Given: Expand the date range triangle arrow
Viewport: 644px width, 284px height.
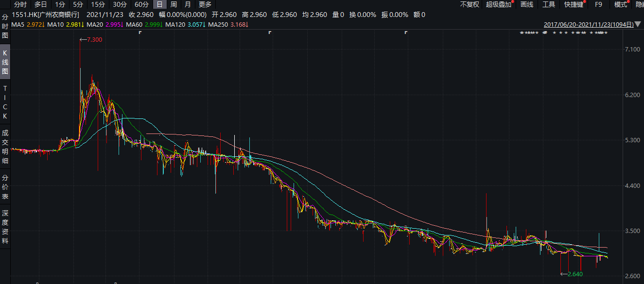Looking at the screenshot, I should tap(637, 24).
